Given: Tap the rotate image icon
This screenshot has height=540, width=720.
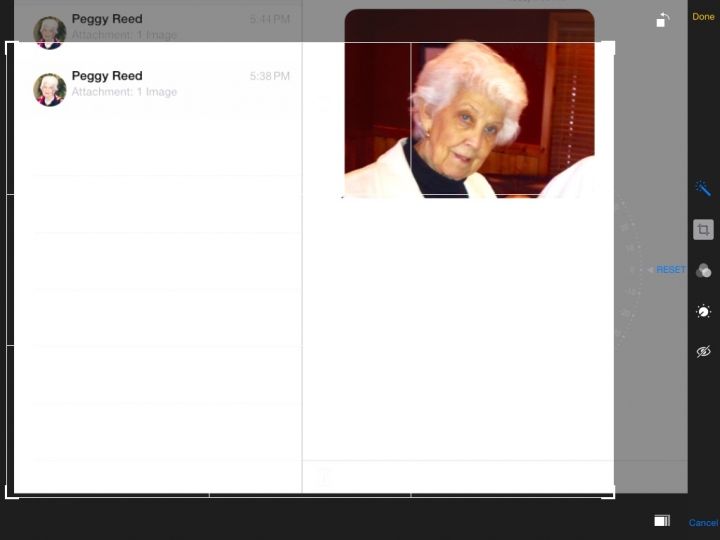Looking at the screenshot, I should (663, 20).
